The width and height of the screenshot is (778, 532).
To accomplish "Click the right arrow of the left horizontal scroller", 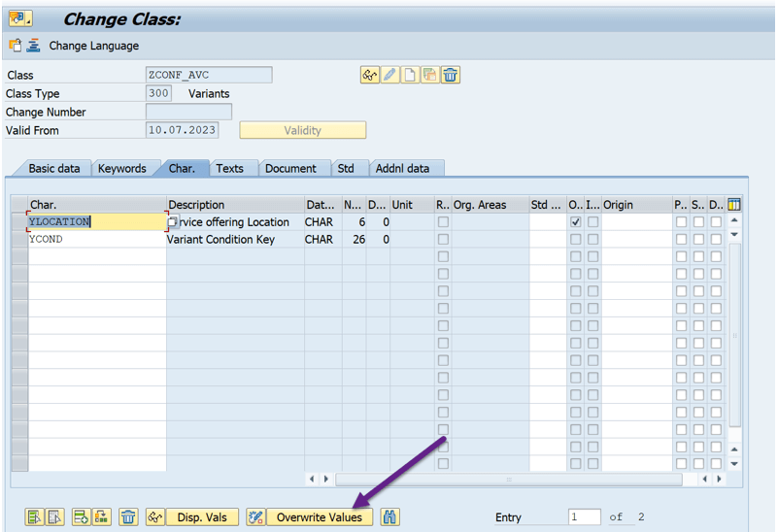I will [325, 479].
